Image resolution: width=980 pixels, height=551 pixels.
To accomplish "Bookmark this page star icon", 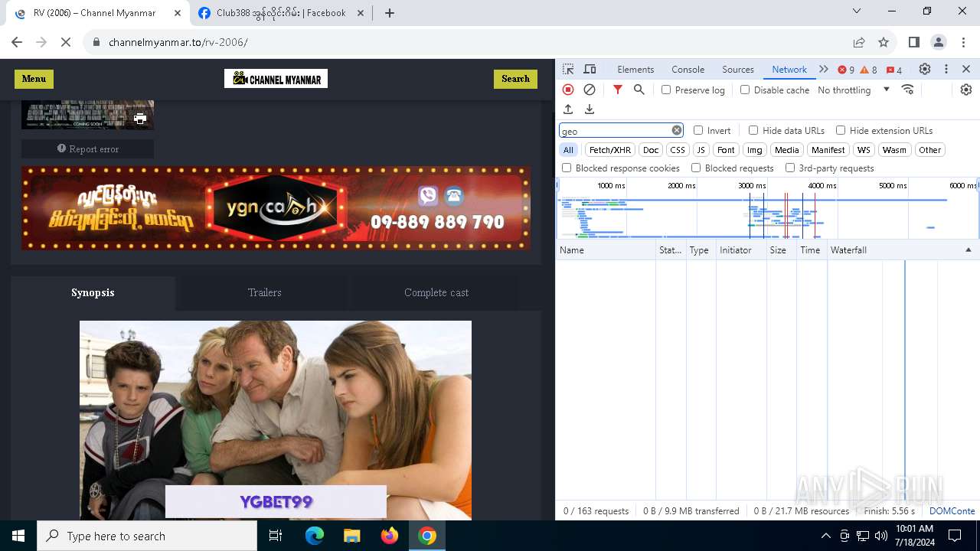I will 884,42.
